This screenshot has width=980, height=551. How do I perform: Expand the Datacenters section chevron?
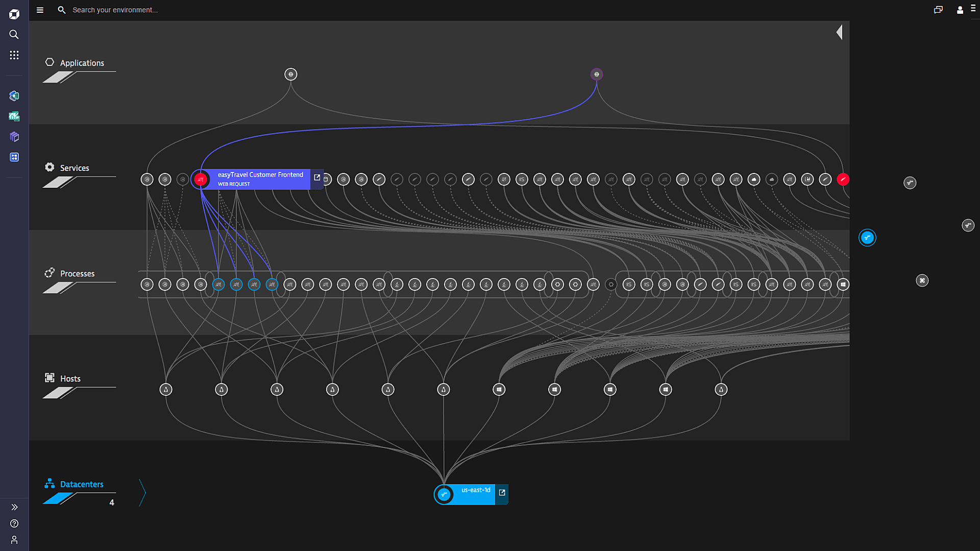141,493
